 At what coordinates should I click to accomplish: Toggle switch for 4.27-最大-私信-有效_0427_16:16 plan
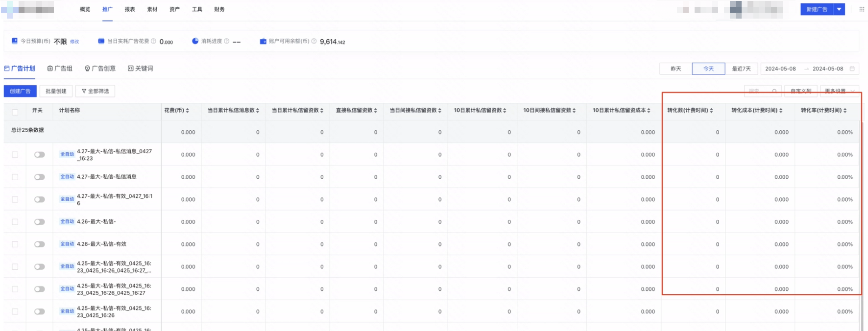(x=40, y=199)
